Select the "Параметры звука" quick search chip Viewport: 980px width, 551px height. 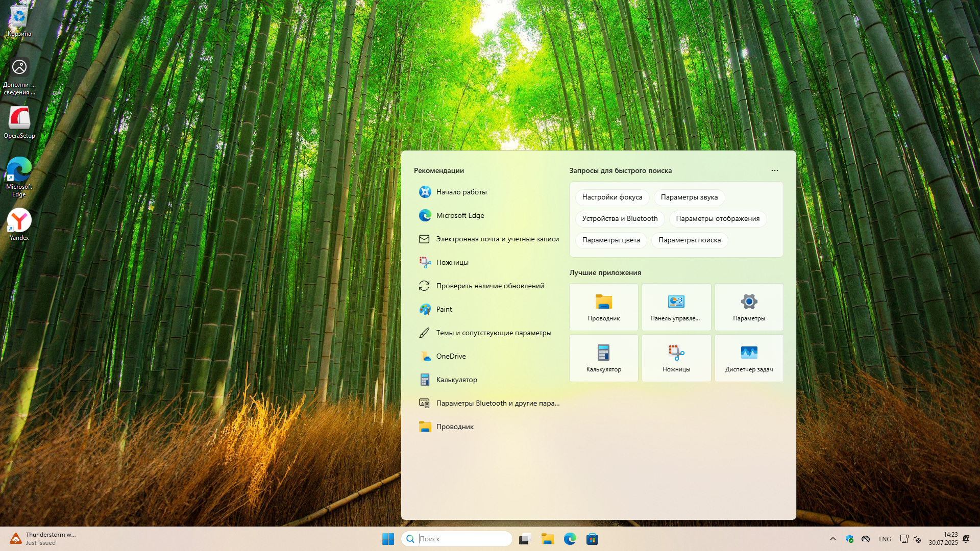click(689, 197)
